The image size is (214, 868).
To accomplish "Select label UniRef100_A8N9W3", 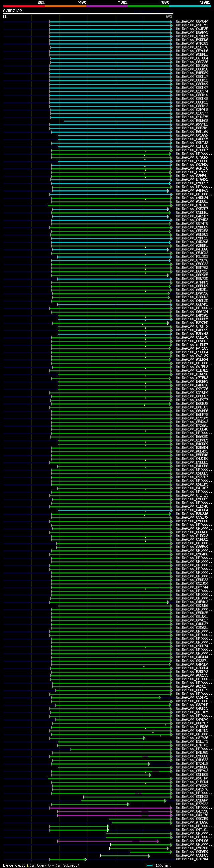I will (192, 235).
